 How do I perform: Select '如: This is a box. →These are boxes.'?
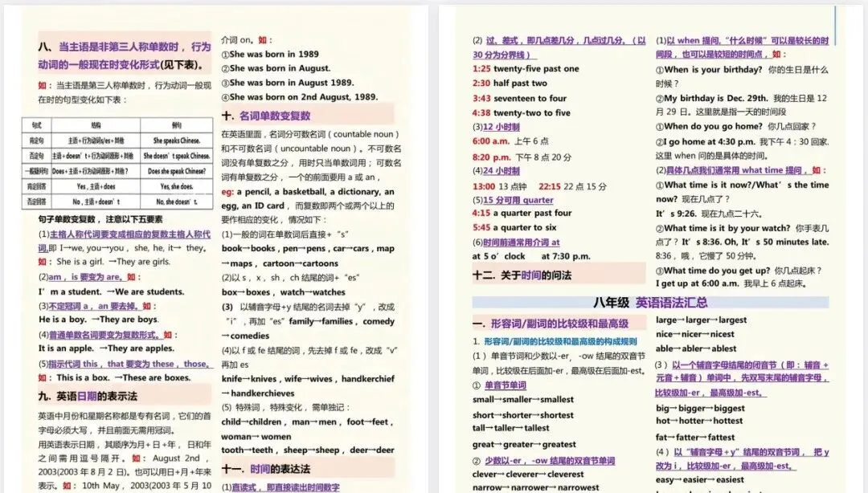(x=115, y=377)
